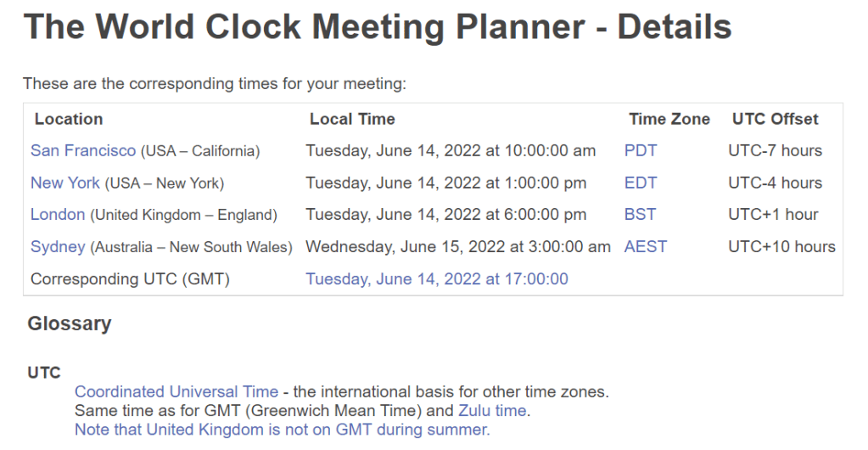Open the San Francisco location link
Viewport: 868px width, 450px height.
coord(83,151)
